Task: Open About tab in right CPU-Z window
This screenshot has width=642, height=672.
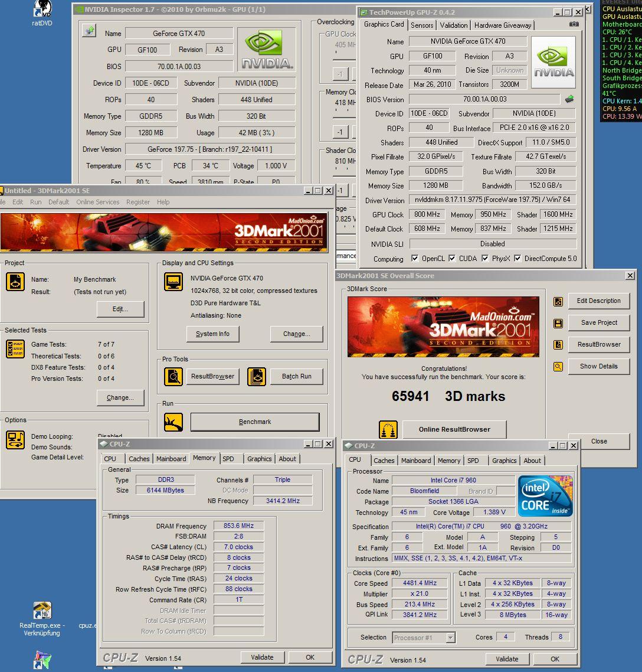Action: 532,460
